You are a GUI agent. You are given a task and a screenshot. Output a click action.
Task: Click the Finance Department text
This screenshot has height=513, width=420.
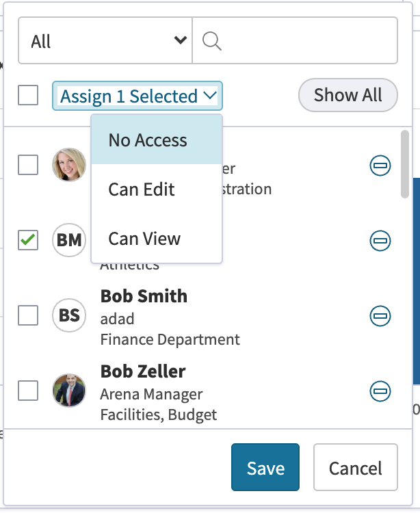(170, 339)
